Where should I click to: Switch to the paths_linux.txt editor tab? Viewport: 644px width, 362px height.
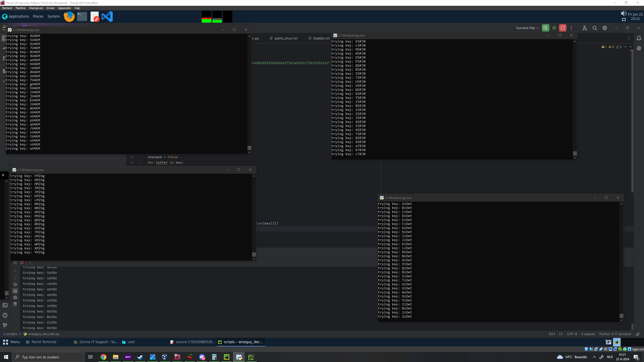click(286, 38)
